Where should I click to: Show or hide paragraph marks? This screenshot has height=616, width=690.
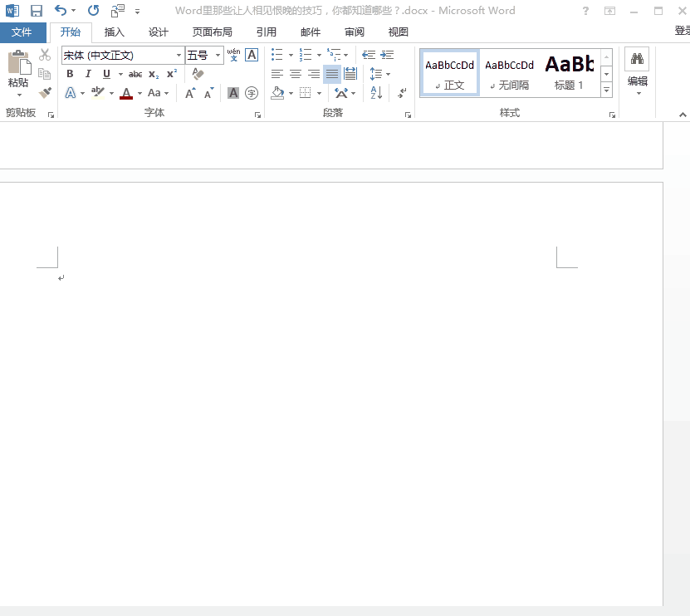coord(402,93)
